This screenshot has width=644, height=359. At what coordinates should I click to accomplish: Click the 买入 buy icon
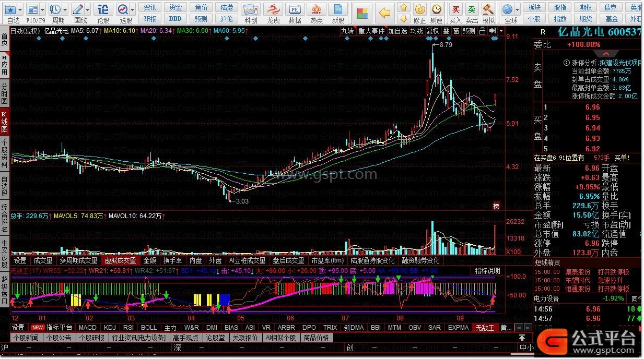point(456,9)
